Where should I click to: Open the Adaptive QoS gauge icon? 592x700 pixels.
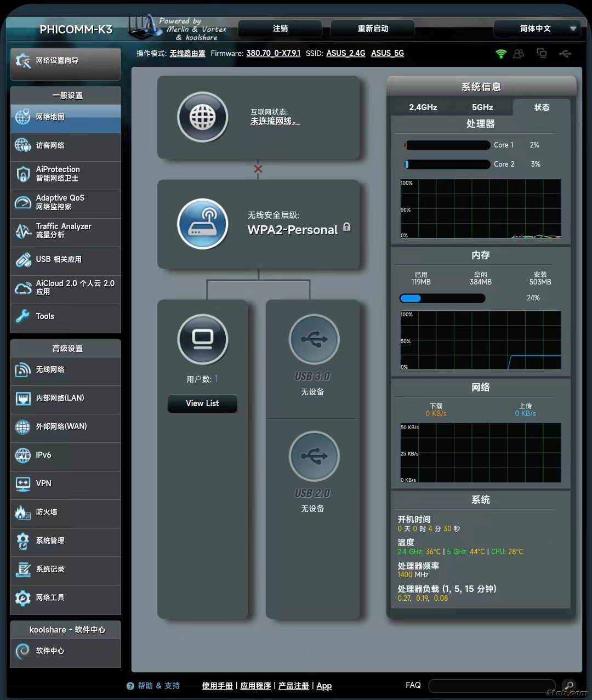click(x=22, y=202)
